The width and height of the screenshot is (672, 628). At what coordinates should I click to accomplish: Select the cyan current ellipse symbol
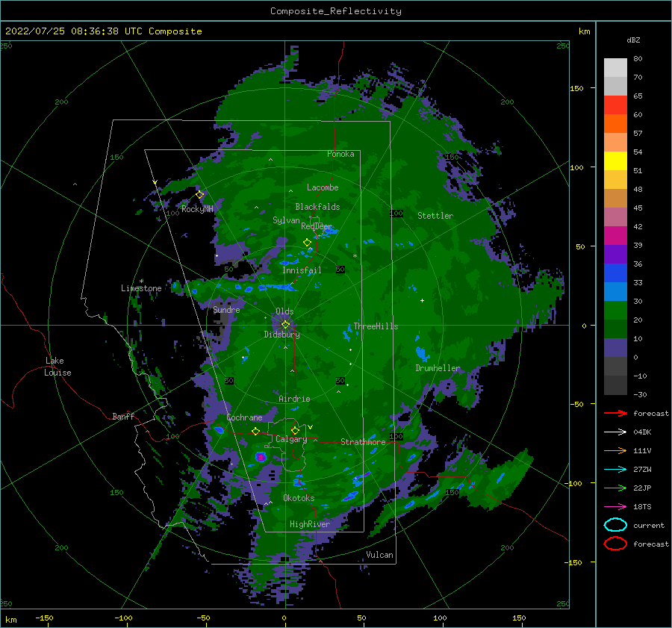click(615, 525)
